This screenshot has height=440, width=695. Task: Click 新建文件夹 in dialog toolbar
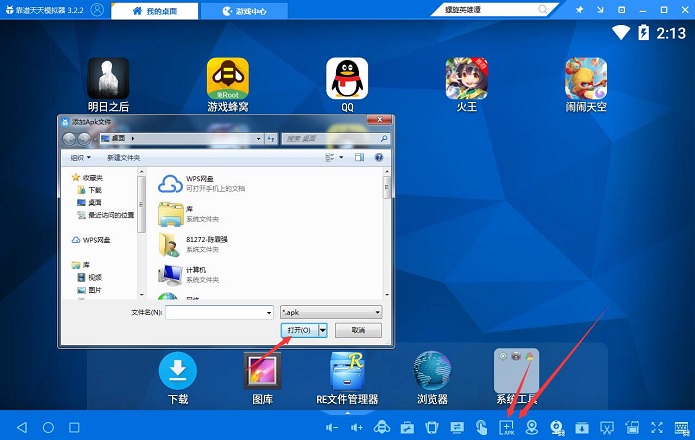pos(123,157)
